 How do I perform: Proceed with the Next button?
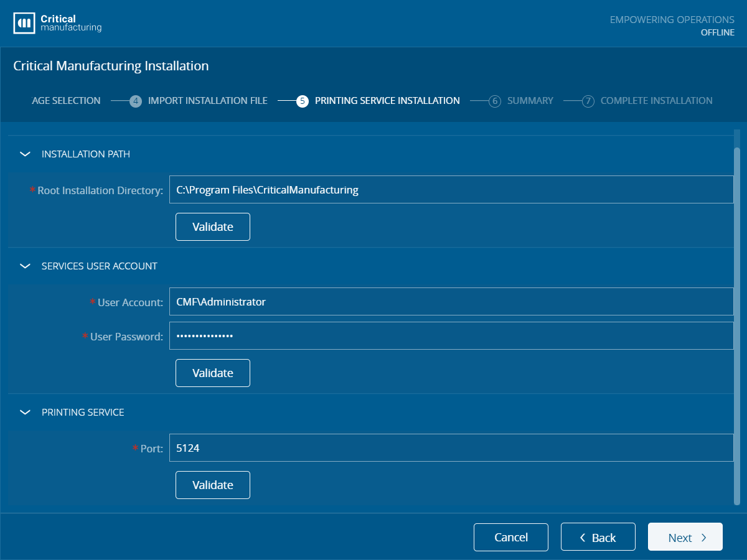(685, 537)
